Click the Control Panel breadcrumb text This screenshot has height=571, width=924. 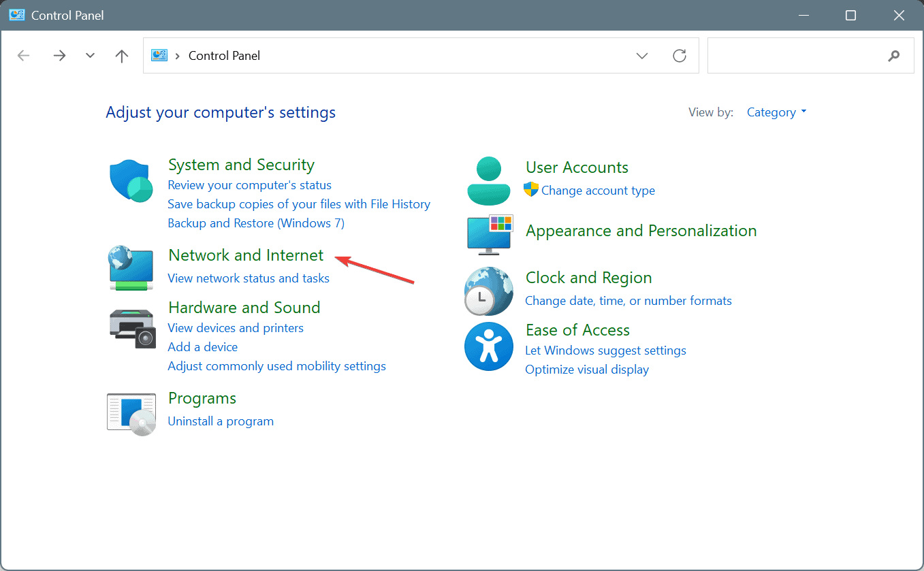(224, 56)
